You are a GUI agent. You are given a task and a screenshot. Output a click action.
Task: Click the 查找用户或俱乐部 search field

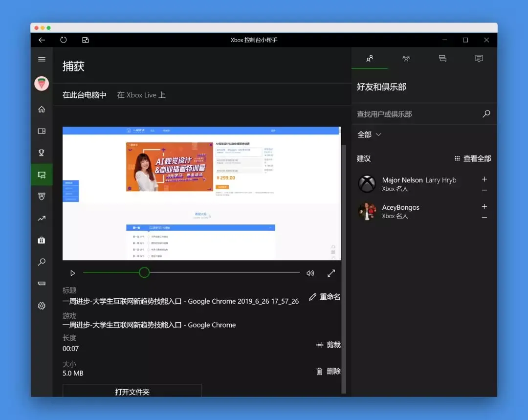pyautogui.click(x=418, y=114)
